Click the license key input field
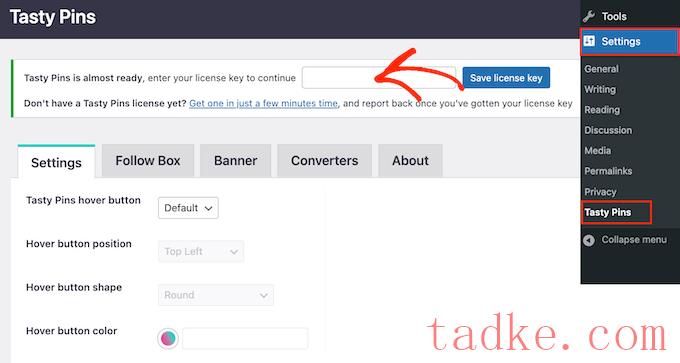680x363 pixels. 379,78
